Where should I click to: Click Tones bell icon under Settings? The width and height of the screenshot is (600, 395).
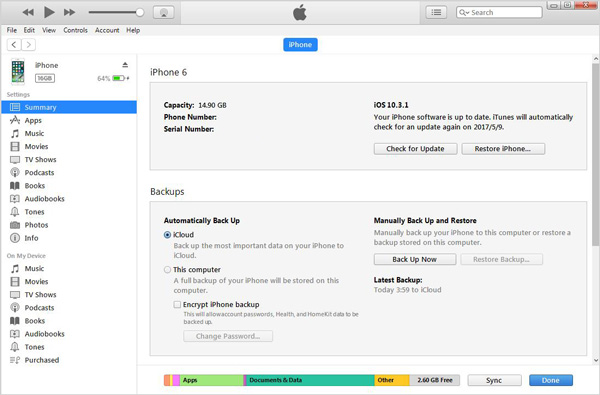coord(15,212)
